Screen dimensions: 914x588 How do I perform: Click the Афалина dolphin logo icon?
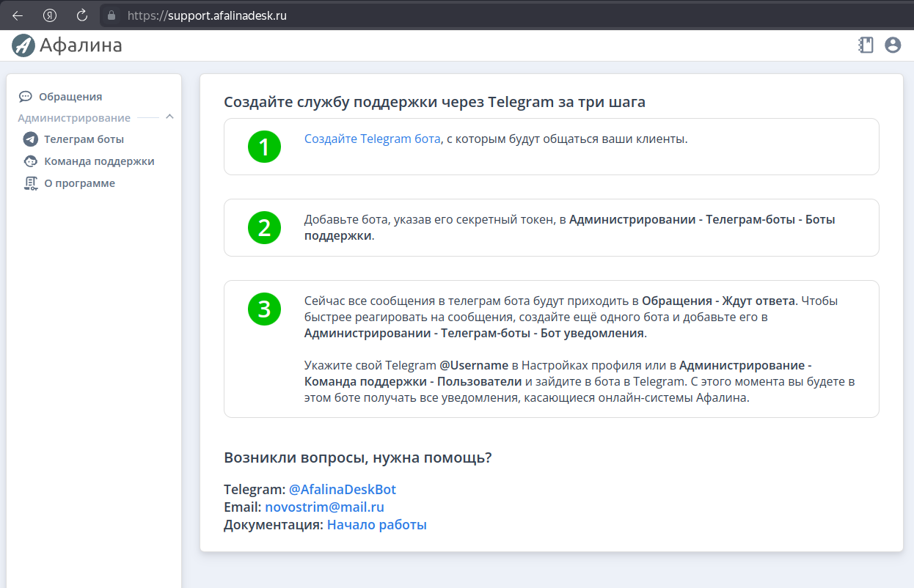point(23,45)
